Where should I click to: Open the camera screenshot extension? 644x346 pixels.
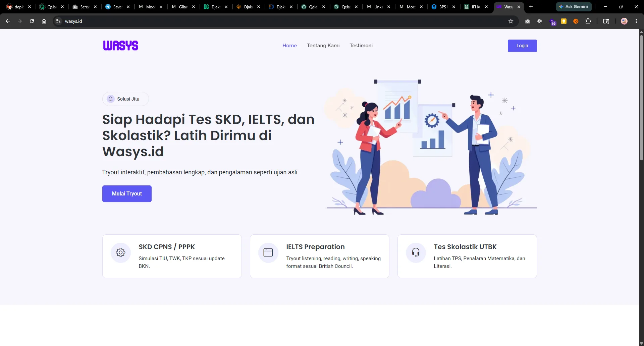[528, 21]
